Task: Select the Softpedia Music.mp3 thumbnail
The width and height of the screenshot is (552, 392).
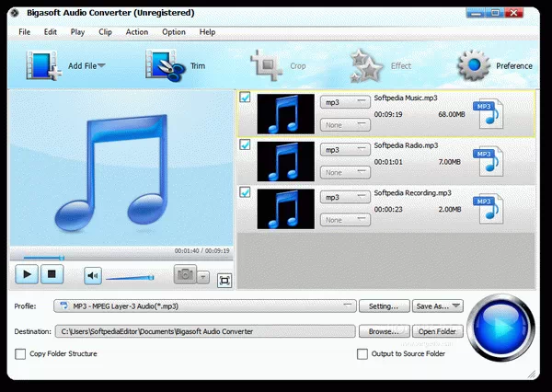Action: click(286, 114)
